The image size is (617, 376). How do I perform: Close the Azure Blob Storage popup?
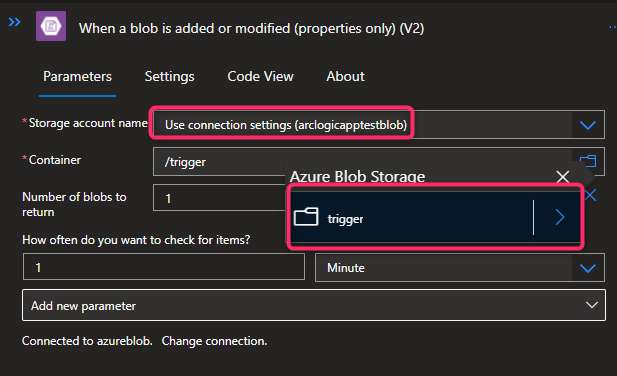(x=563, y=177)
